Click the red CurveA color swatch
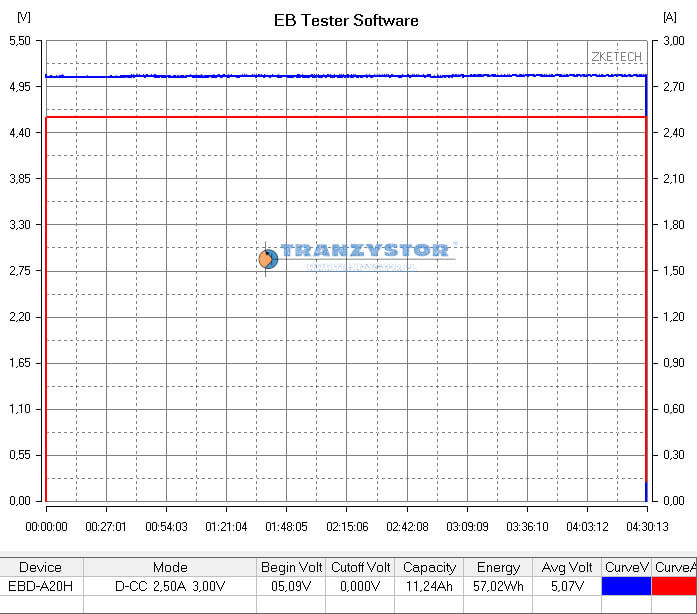Screen dimensions: 697x614 (x=674, y=586)
